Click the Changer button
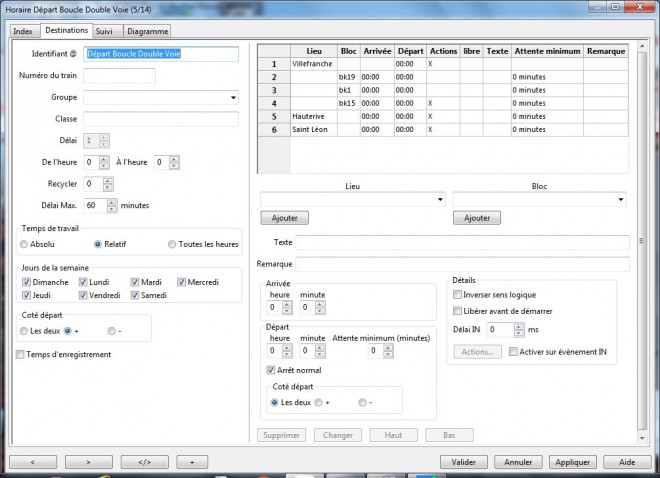 338,435
